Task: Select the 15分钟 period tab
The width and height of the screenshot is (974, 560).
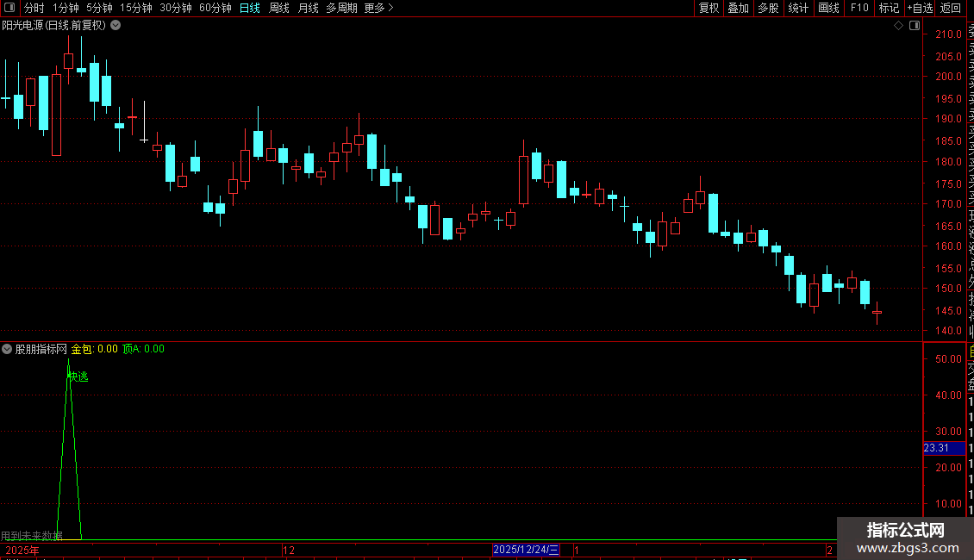Action: tap(136, 8)
